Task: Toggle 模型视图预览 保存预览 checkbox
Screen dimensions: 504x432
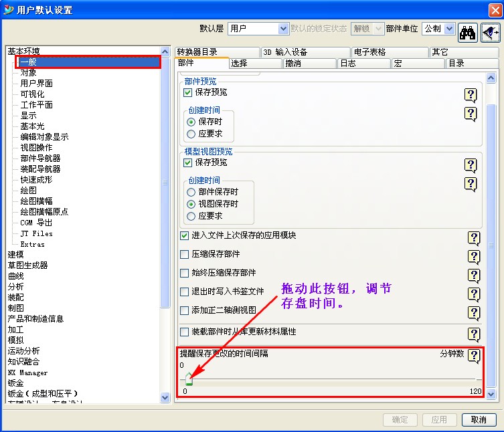Action: pos(187,163)
